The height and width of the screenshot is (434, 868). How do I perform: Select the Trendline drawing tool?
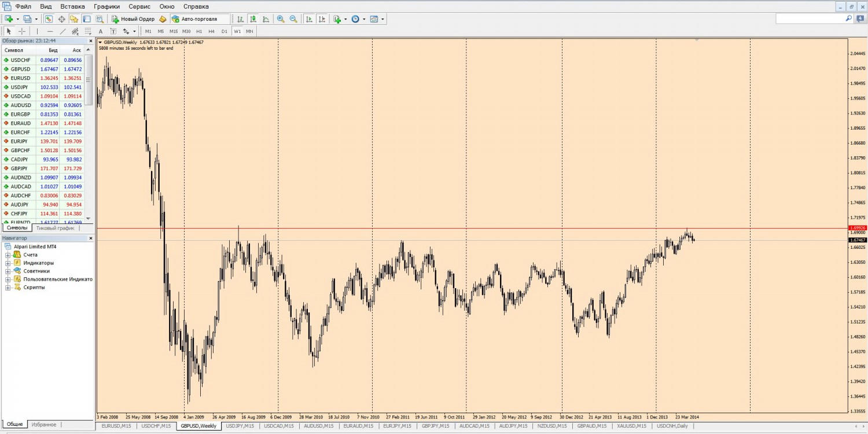coord(62,31)
